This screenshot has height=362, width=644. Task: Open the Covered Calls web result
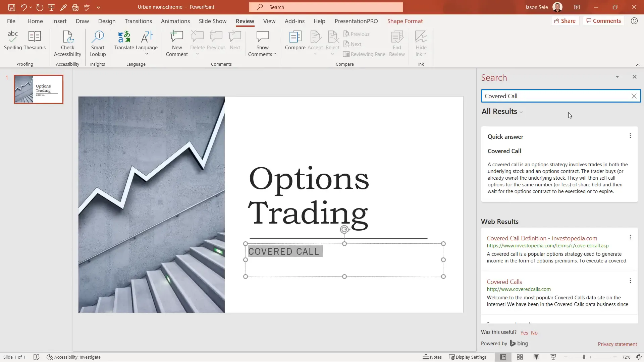[x=504, y=282]
